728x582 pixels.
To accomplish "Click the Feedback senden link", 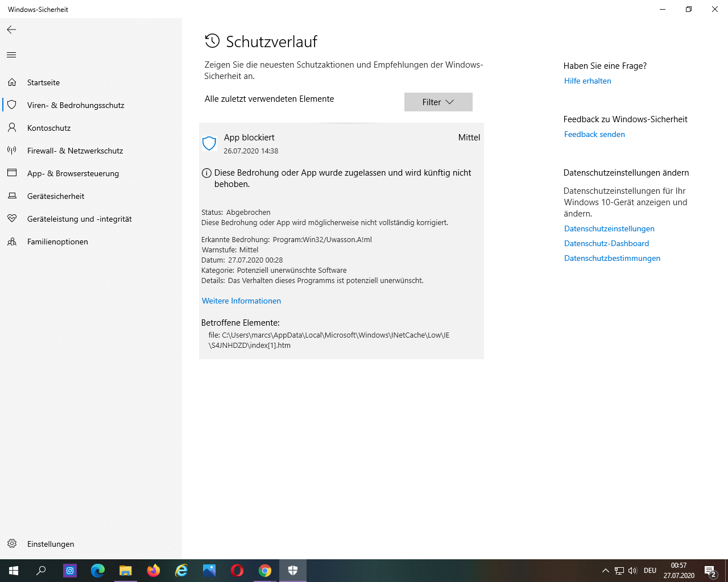I will point(594,134).
